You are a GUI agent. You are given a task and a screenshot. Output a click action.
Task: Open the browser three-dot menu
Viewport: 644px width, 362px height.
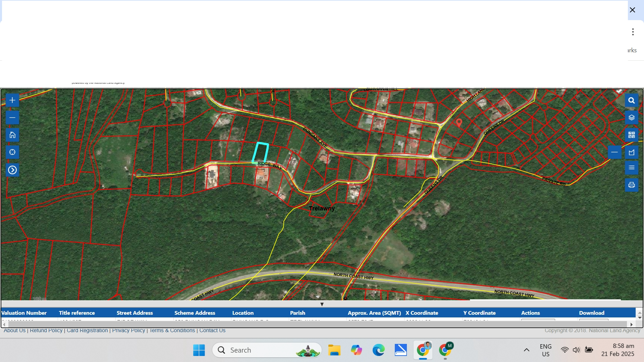pos(633,32)
